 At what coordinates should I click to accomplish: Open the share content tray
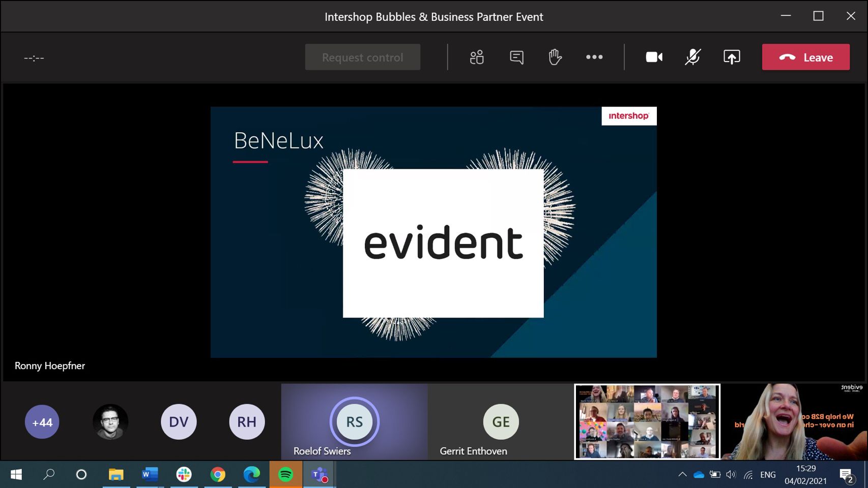(732, 57)
